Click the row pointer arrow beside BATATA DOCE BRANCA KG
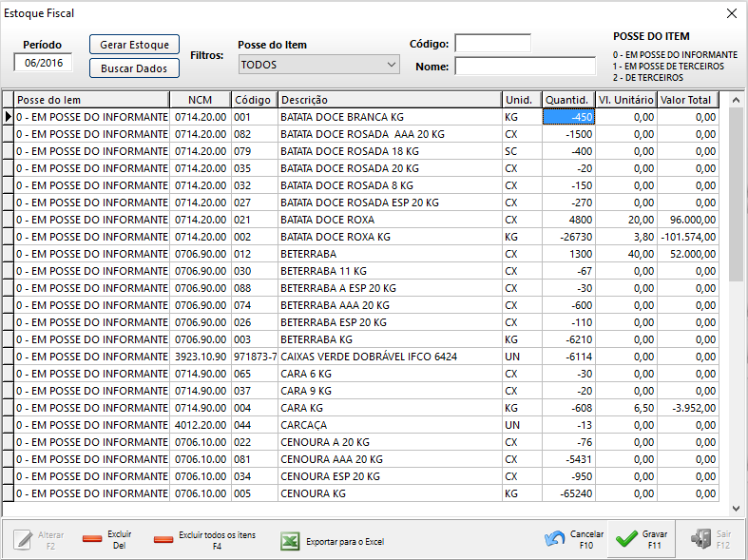 tap(9, 117)
